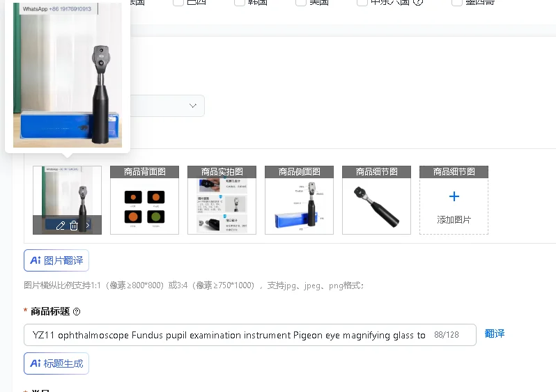The height and width of the screenshot is (392, 556).
Task: Tick the 美国 checkbox
Action: pyautogui.click(x=301, y=2)
